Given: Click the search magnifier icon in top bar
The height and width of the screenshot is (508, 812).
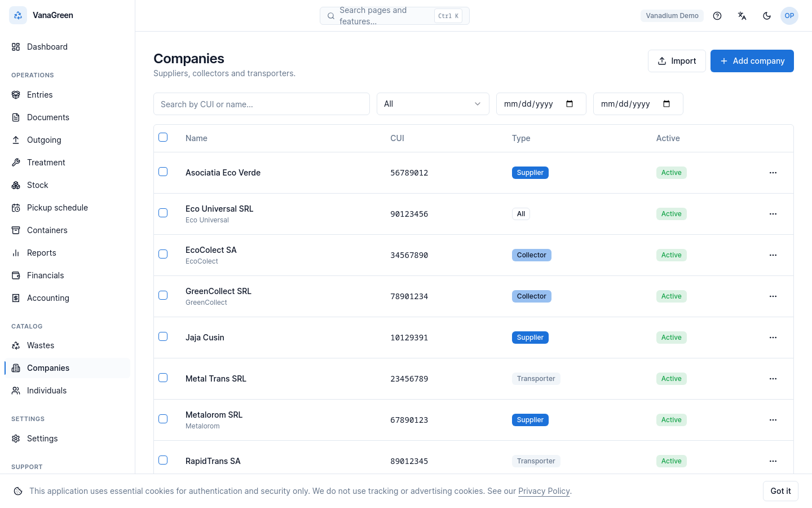Looking at the screenshot, I should tap(331, 16).
